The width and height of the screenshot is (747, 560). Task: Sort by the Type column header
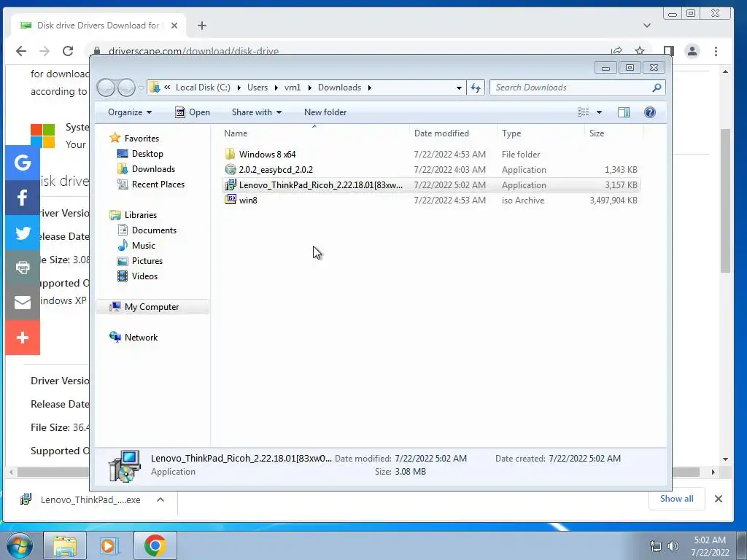pyautogui.click(x=541, y=133)
